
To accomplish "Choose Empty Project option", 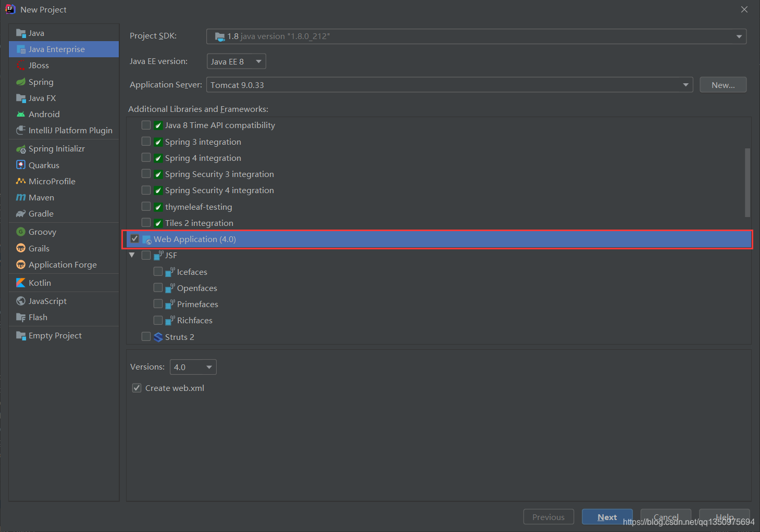I will point(64,336).
